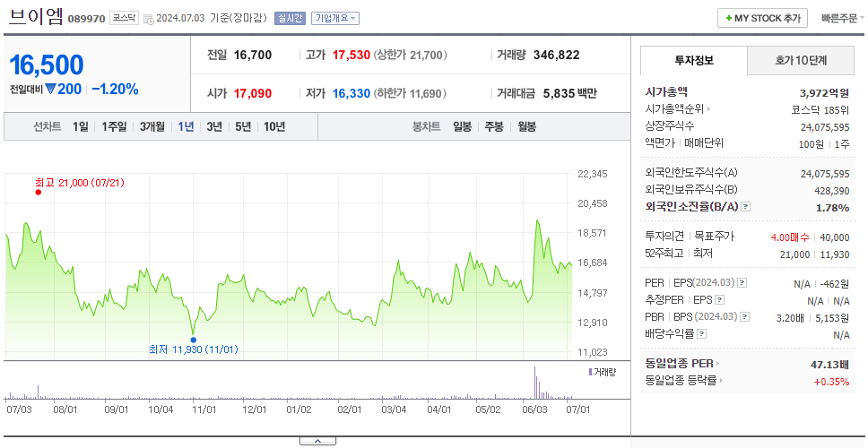868x448 pixels.
Task: Toggle the 실시간 button
Action: click(290, 18)
